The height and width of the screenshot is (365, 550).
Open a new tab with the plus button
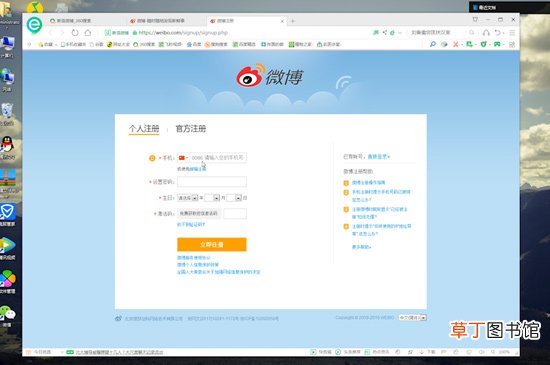coord(293,21)
